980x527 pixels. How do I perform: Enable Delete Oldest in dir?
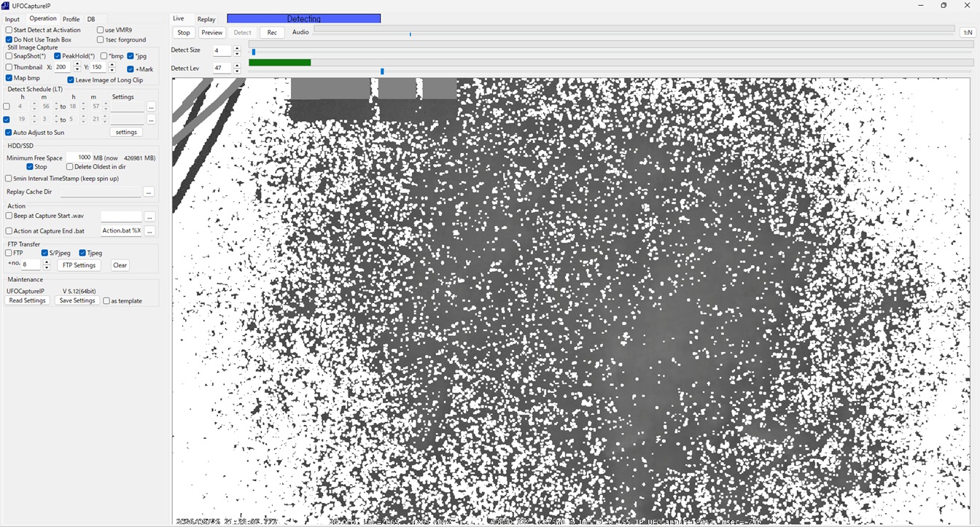click(x=70, y=167)
